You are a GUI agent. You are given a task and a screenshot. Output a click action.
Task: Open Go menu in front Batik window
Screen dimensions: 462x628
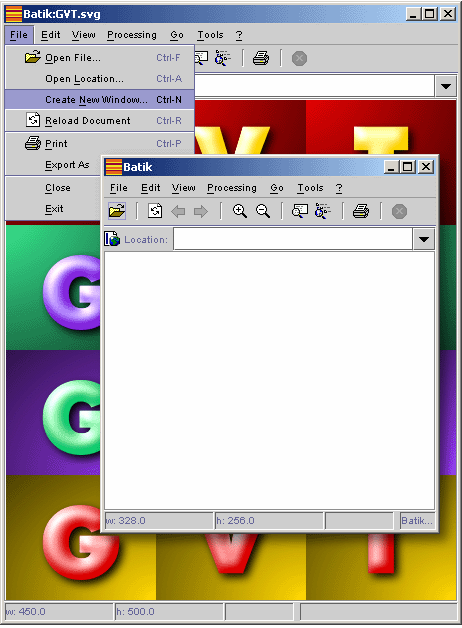pyautogui.click(x=277, y=188)
